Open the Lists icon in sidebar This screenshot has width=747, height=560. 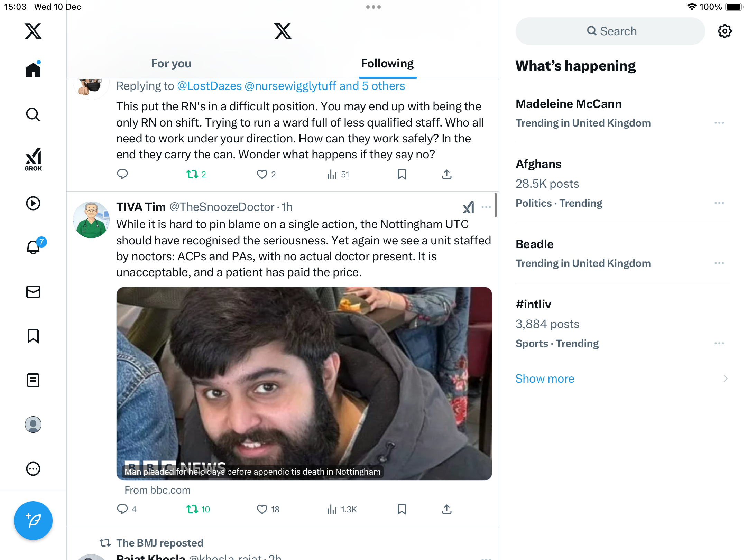click(x=33, y=380)
